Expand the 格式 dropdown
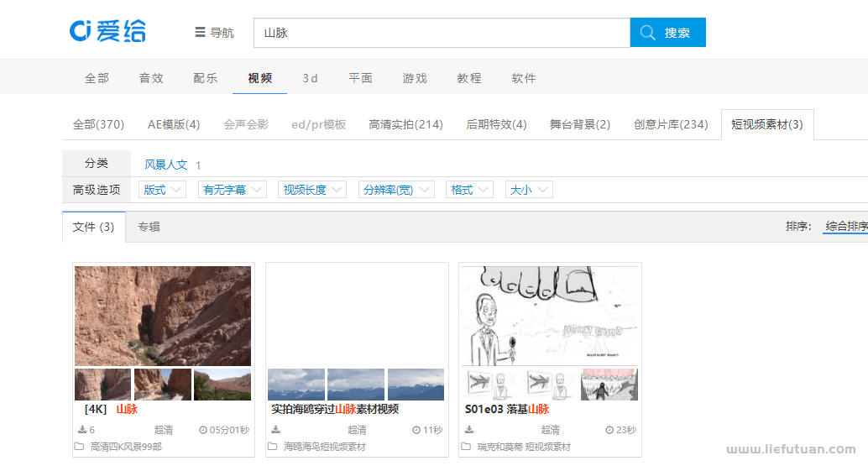868x466 pixels. [x=469, y=190]
